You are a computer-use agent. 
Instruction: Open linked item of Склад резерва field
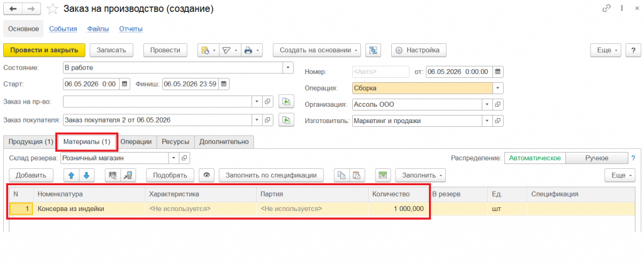184,158
